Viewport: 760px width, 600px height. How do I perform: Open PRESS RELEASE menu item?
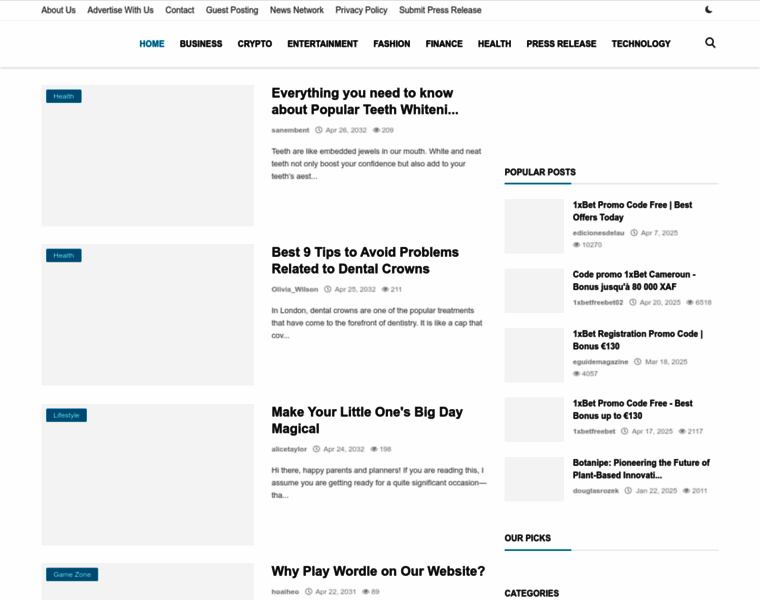561,44
